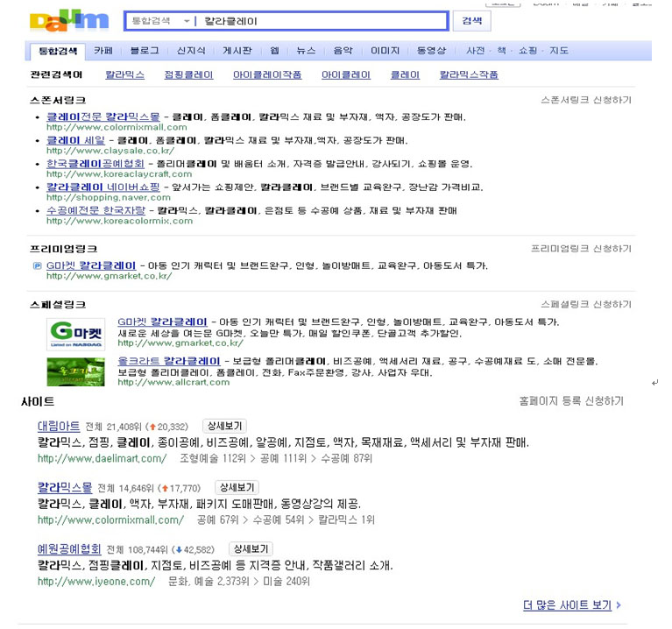Open the 책 tab
Viewport: 672px width, 629px height.
pos(501,51)
